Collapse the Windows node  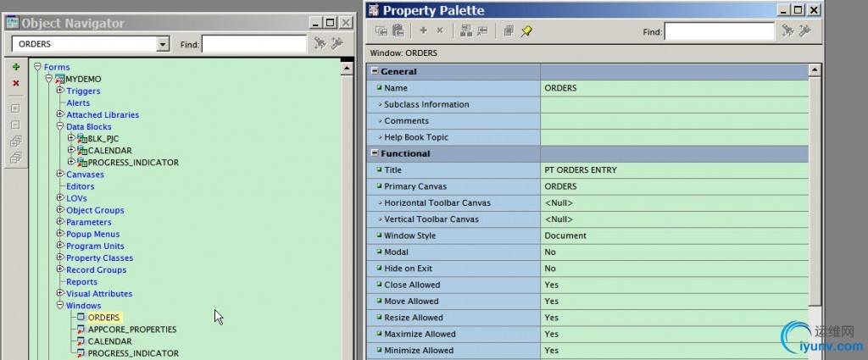tap(60, 305)
